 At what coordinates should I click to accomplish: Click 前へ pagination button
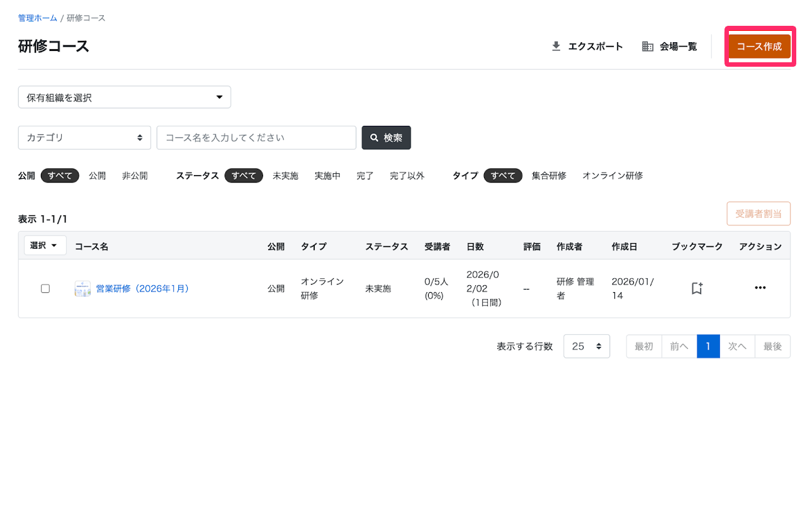[679, 346]
